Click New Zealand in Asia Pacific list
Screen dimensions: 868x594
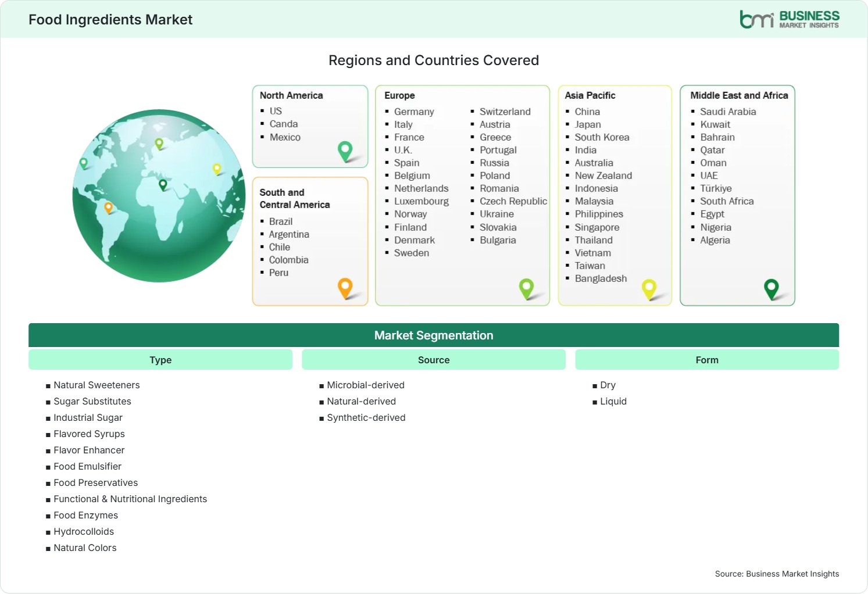[603, 176]
